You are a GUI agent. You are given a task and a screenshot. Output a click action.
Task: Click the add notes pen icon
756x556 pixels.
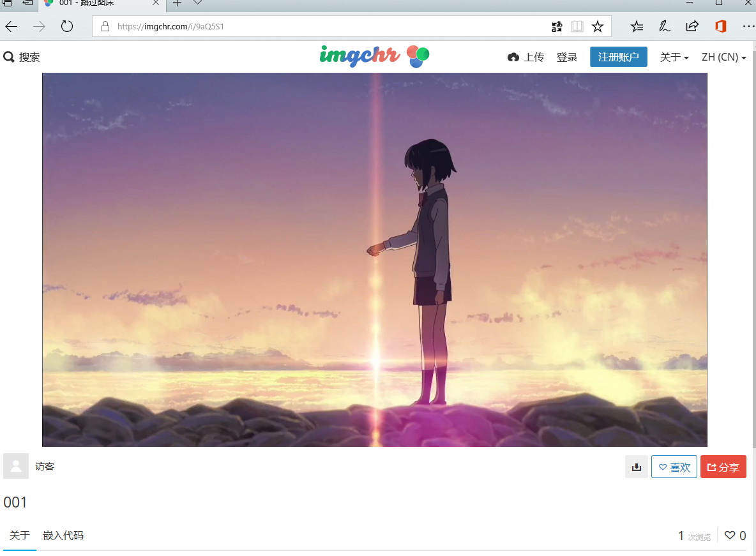click(665, 27)
